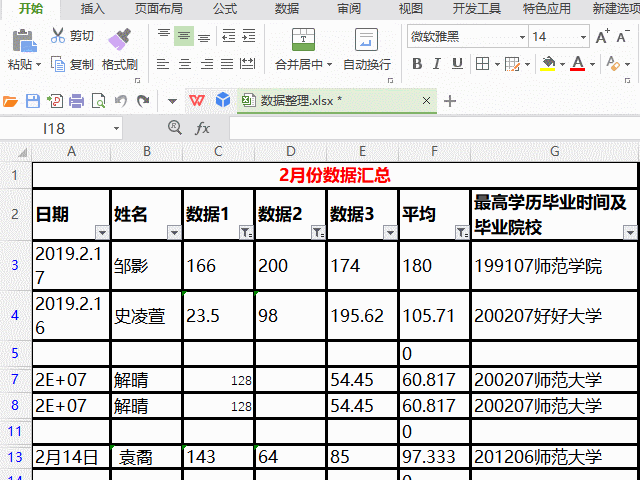The image size is (640, 480).
Task: Click the draw border pencil icon
Action: pyautogui.click(x=512, y=64)
